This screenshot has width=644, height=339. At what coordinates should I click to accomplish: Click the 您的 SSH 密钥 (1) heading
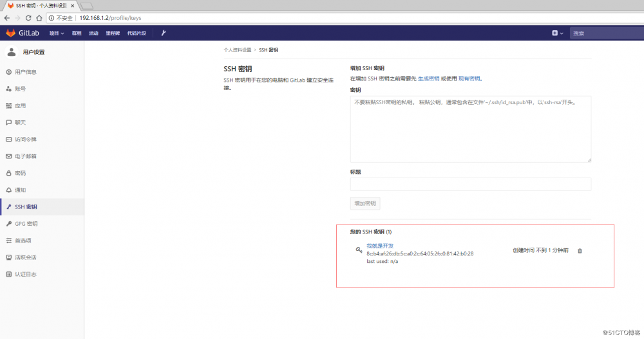(371, 232)
